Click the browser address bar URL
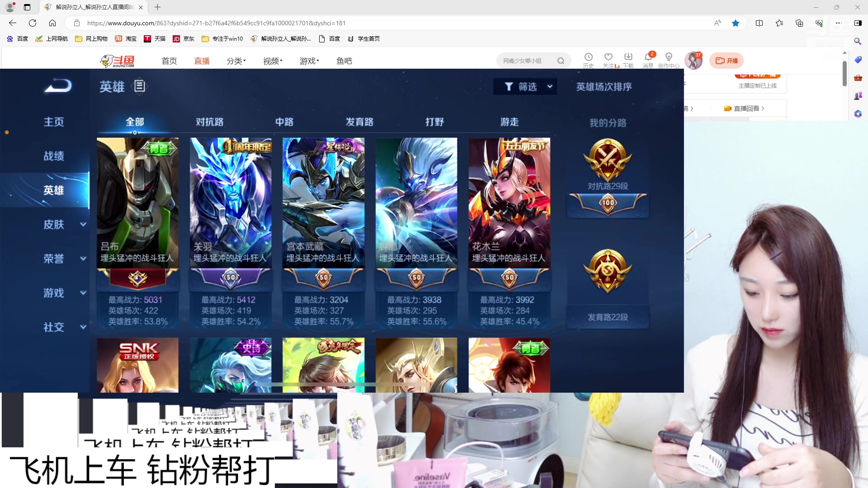Screen dimensions: 868x488 216,23
